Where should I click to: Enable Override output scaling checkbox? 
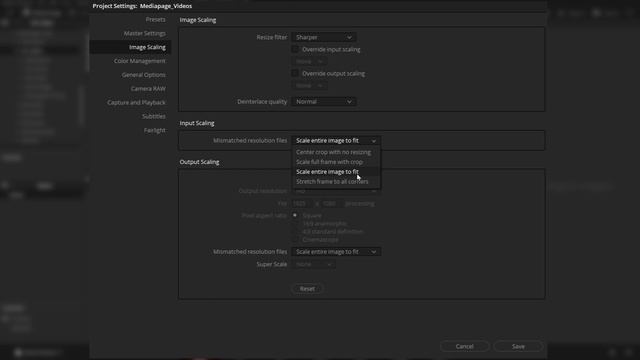click(x=295, y=73)
